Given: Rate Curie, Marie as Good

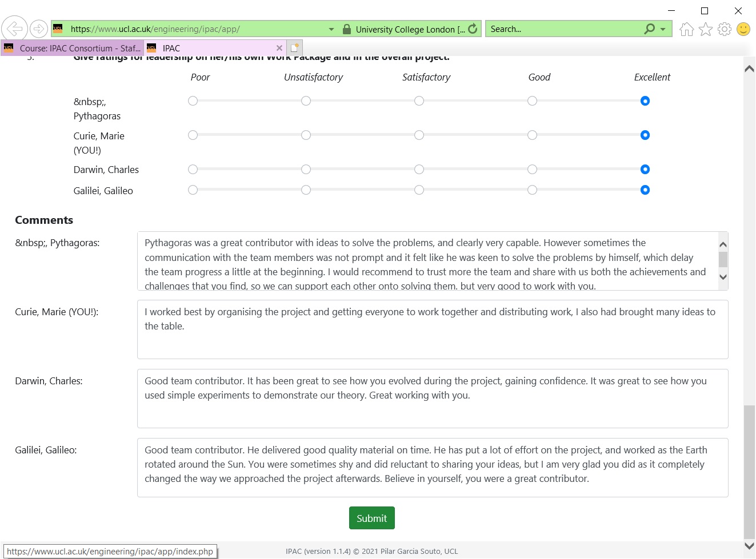Looking at the screenshot, I should pos(532,135).
